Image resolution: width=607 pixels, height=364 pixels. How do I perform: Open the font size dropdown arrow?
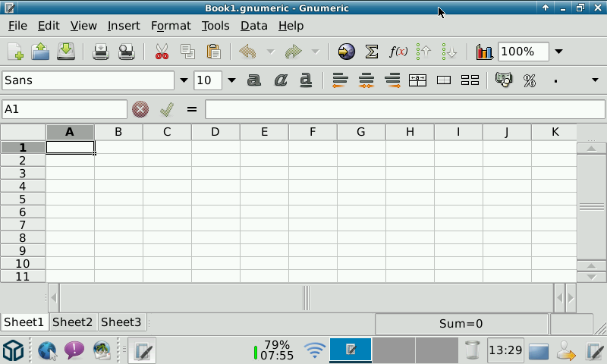click(231, 80)
